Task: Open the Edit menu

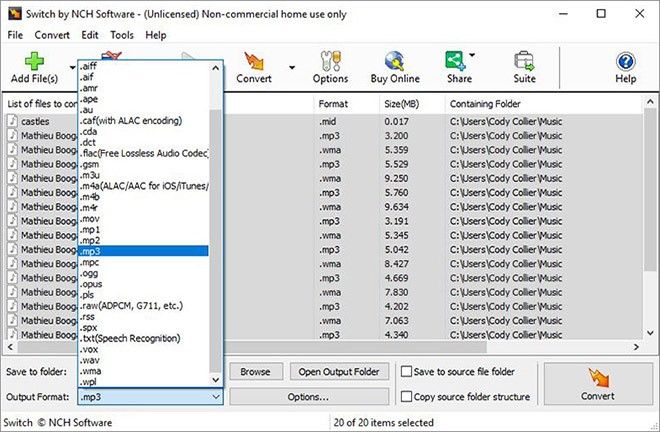Action: tap(90, 35)
